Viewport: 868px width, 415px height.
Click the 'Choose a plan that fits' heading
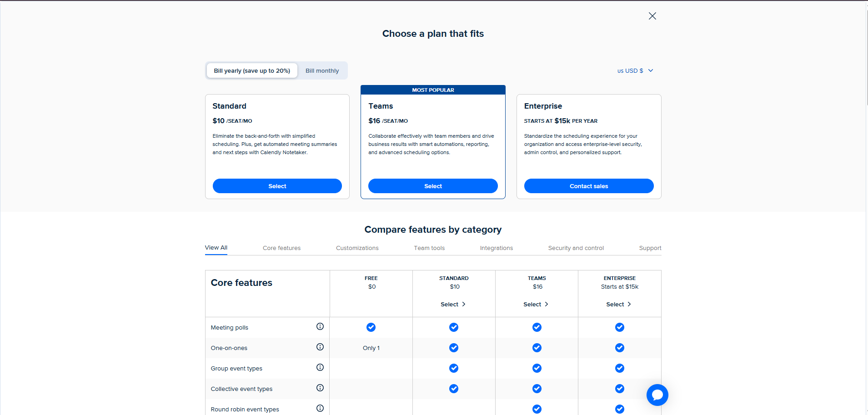coord(433,34)
